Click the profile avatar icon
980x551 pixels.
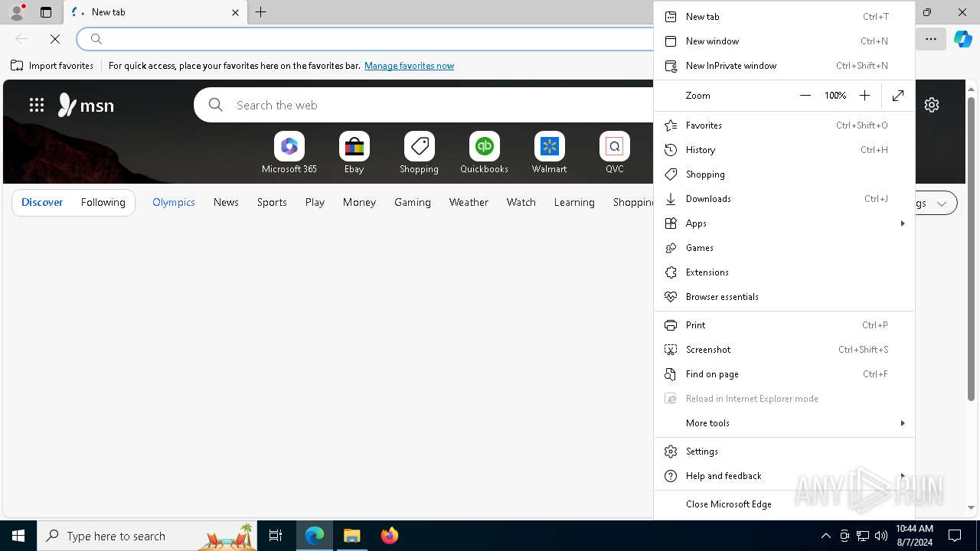(x=16, y=12)
